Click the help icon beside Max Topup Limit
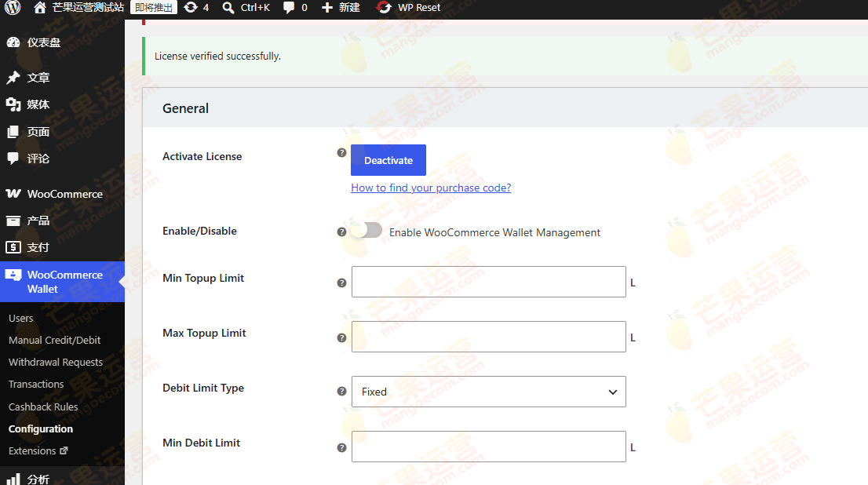 point(341,337)
